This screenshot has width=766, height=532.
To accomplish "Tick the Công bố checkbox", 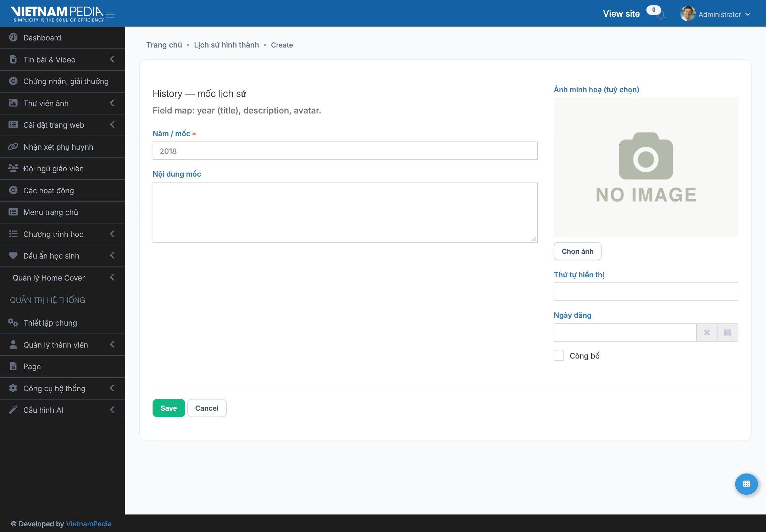I will tap(559, 356).
